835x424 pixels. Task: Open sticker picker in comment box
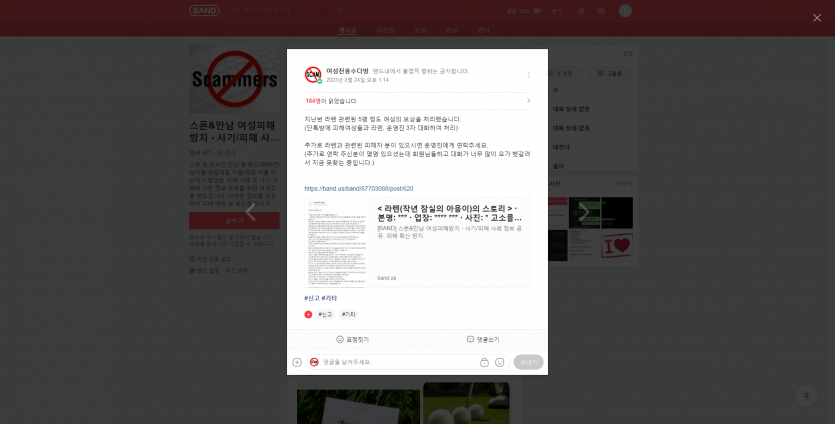point(499,362)
